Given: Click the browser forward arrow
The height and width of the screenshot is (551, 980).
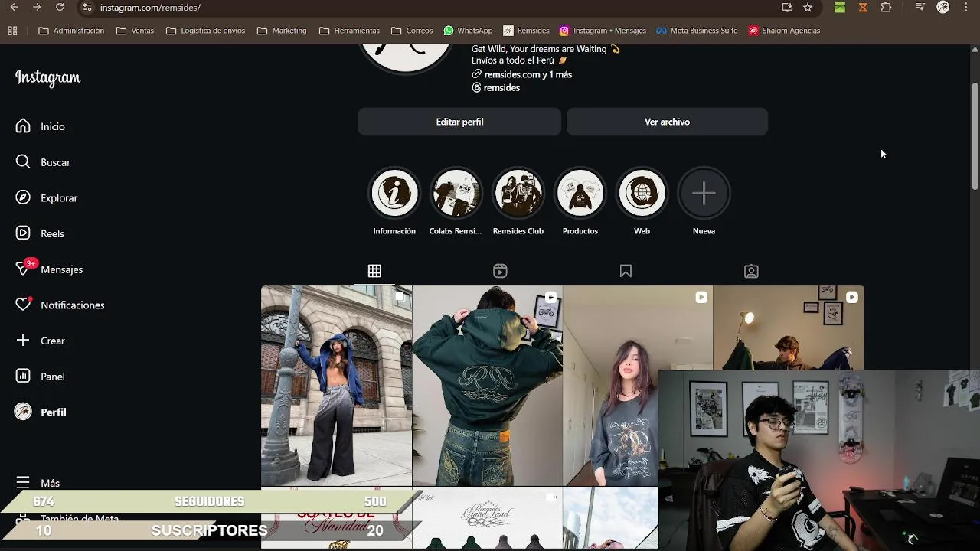Looking at the screenshot, I should [x=36, y=7].
